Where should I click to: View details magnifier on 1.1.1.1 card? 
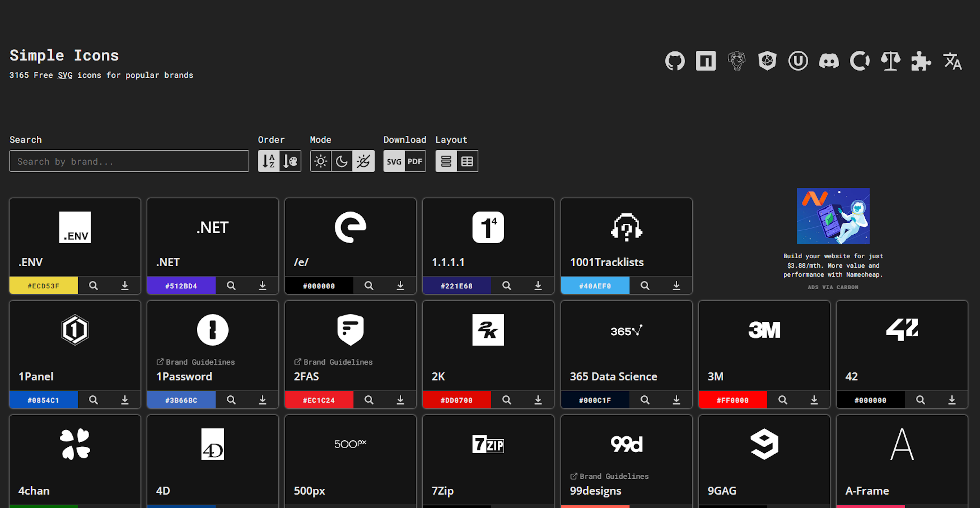coord(507,286)
